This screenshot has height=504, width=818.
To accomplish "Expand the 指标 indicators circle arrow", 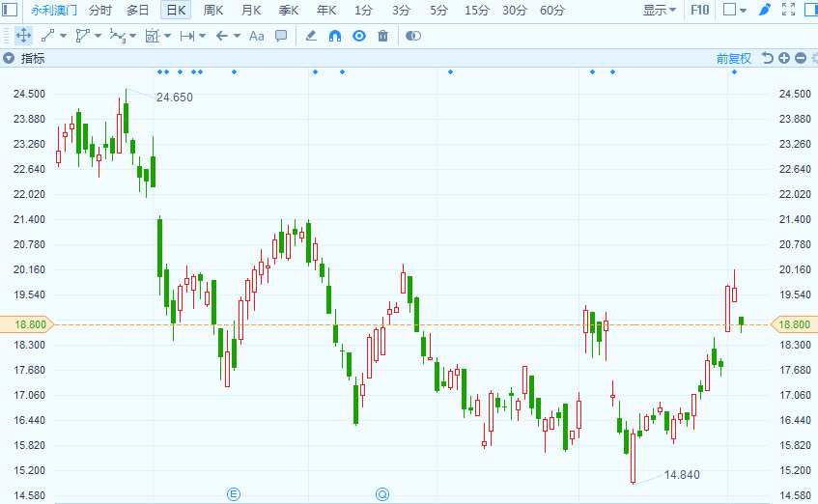I will pyautogui.click(x=9, y=58).
